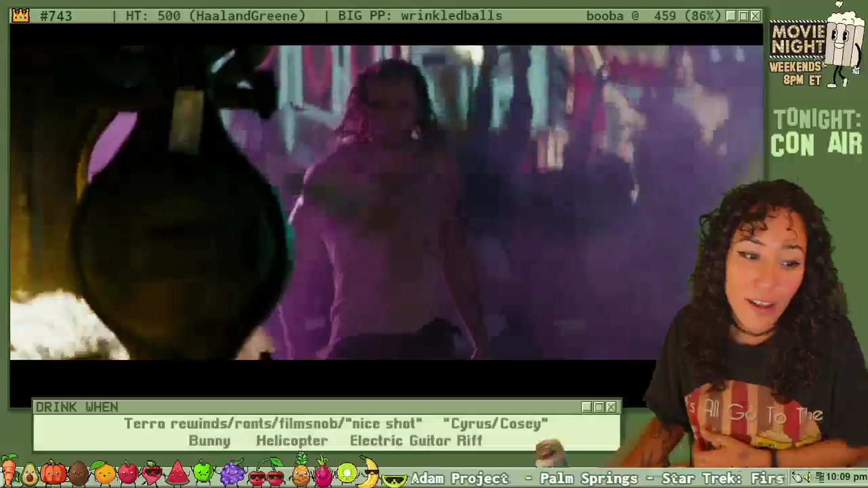The height and width of the screenshot is (488, 868).
Task: Click the pineapple character icon
Action: click(x=301, y=470)
